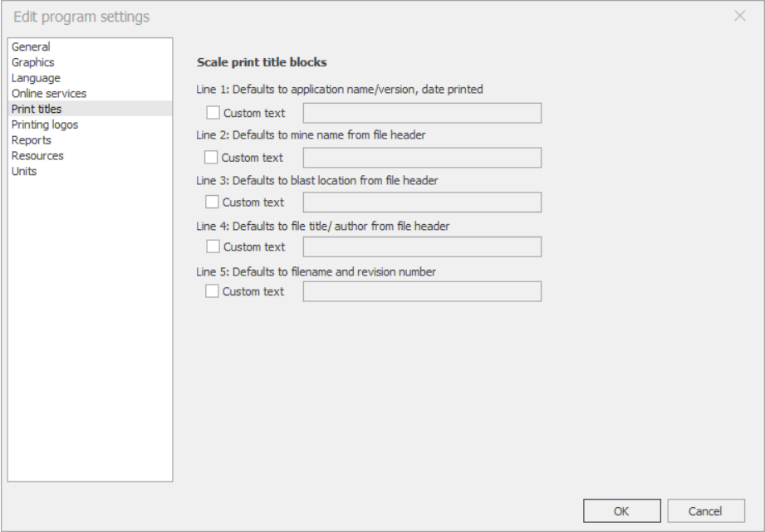Image resolution: width=765 pixels, height=532 pixels.
Task: Select Reports in the category list
Action: coord(32,140)
